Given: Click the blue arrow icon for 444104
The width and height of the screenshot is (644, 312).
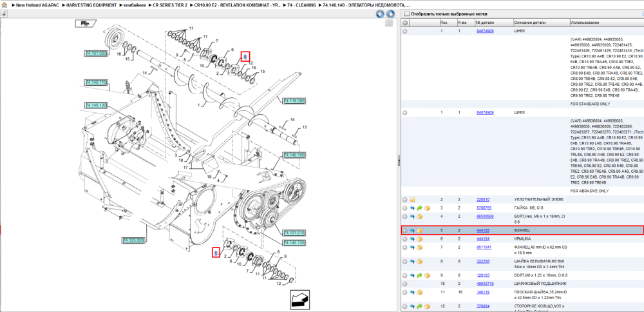Looking at the screenshot, I should click(x=413, y=239).
